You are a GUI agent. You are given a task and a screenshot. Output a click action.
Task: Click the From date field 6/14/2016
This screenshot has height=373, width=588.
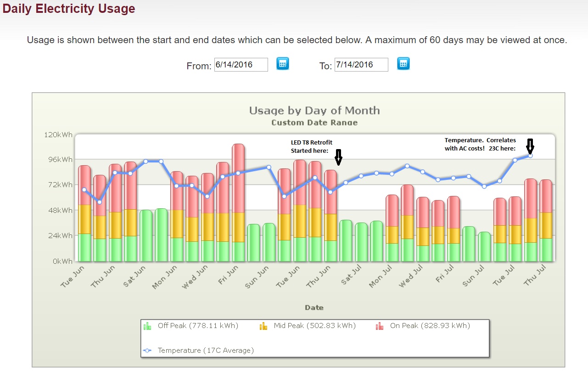pyautogui.click(x=241, y=65)
